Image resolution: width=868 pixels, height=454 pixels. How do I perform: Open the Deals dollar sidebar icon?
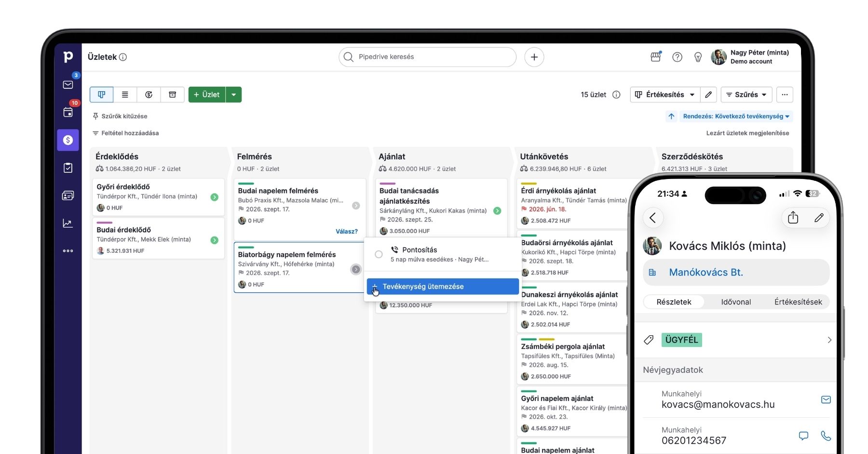point(68,140)
